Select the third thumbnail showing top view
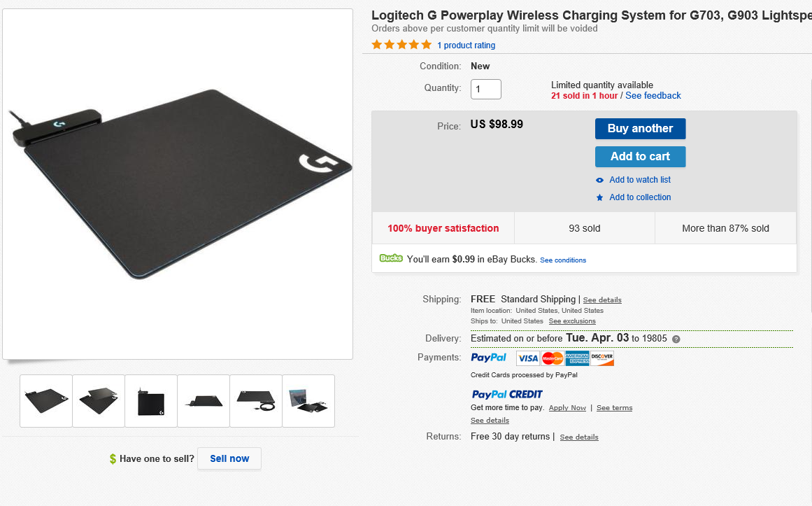This screenshot has width=812, height=506. (151, 401)
